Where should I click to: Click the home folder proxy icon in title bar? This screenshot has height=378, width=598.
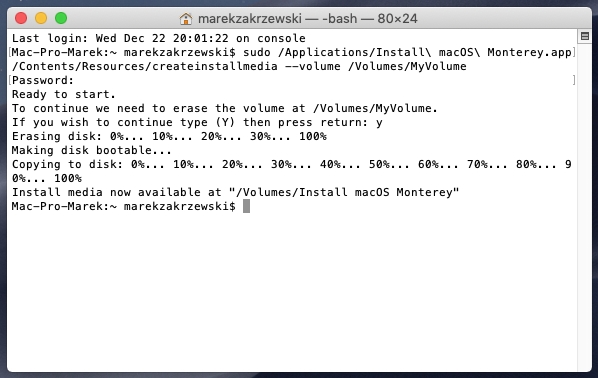(x=186, y=19)
